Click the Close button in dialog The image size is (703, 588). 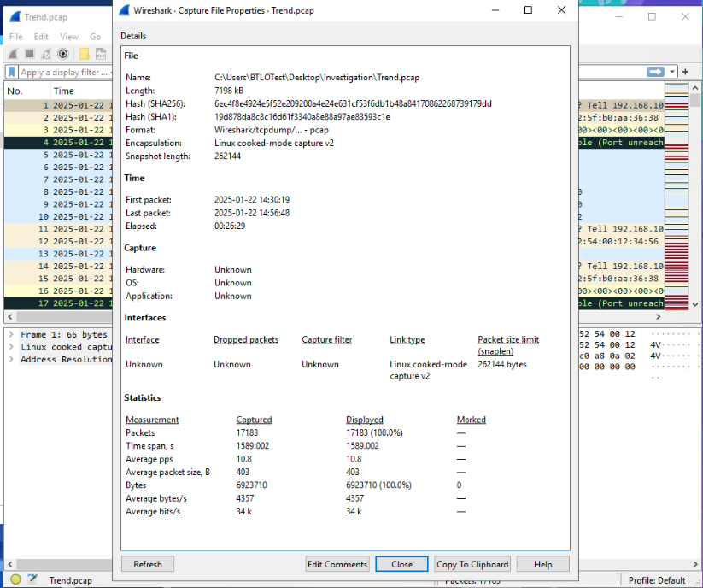[401, 564]
